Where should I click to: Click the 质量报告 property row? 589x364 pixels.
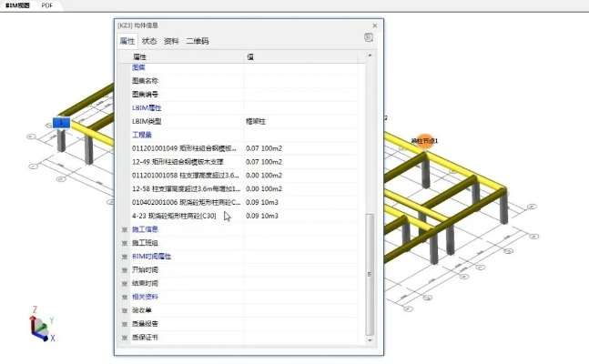[146, 324]
